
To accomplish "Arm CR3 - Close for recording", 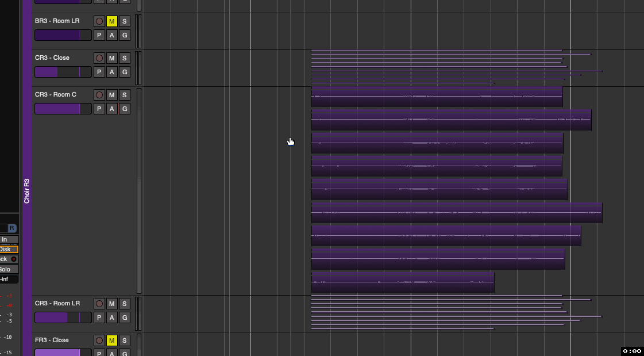I will pyautogui.click(x=99, y=58).
